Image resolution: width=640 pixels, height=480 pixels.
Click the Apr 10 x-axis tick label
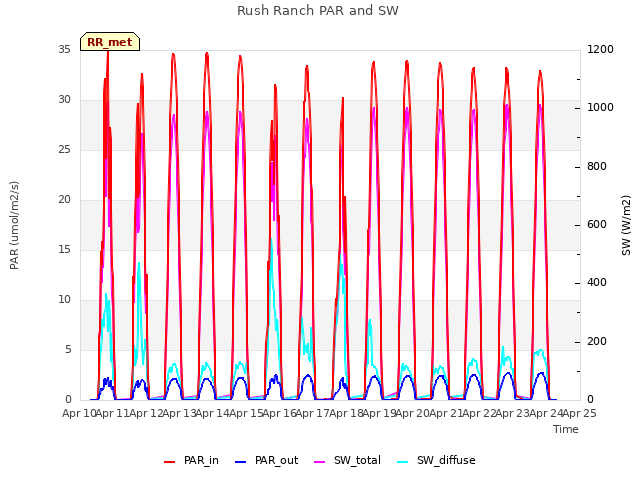tap(80, 413)
